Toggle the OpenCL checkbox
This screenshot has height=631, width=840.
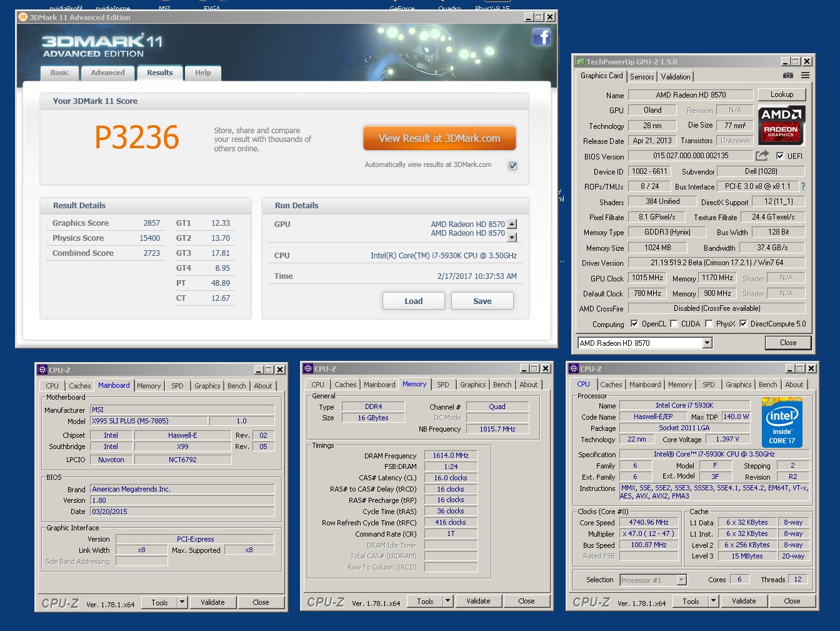634,324
